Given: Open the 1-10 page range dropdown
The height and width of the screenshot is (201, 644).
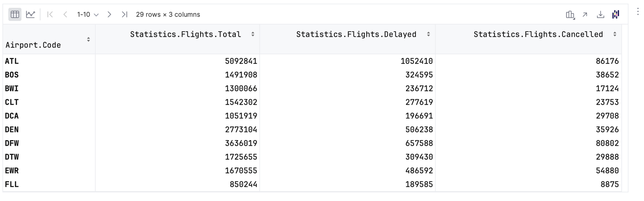Looking at the screenshot, I should (88, 15).
